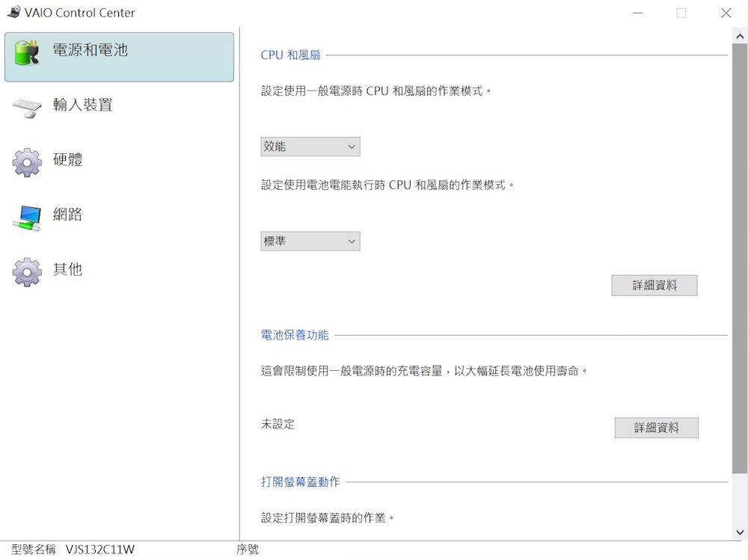Select the 電源和電池 category label

(x=91, y=50)
